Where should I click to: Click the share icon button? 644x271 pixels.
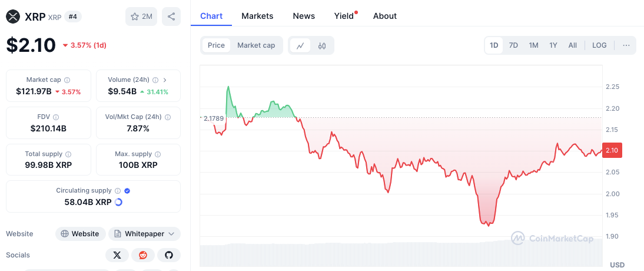[171, 16]
